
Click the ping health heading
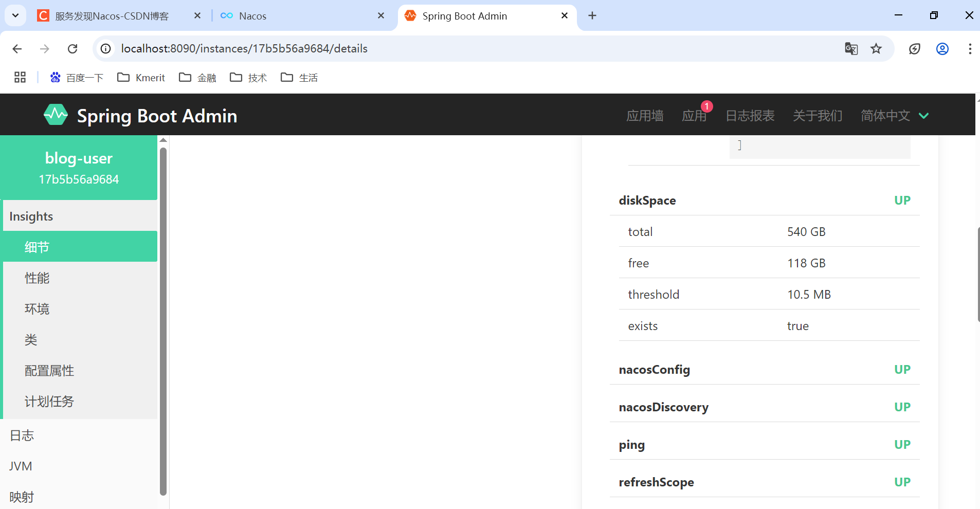click(x=631, y=445)
